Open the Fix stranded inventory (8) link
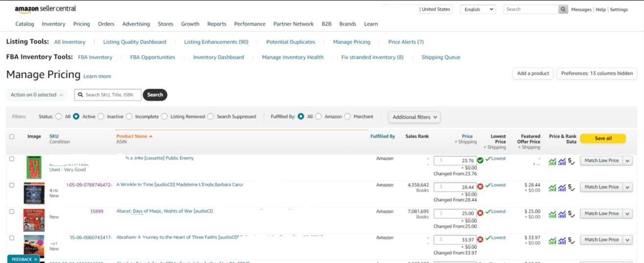644x263 pixels. click(372, 57)
